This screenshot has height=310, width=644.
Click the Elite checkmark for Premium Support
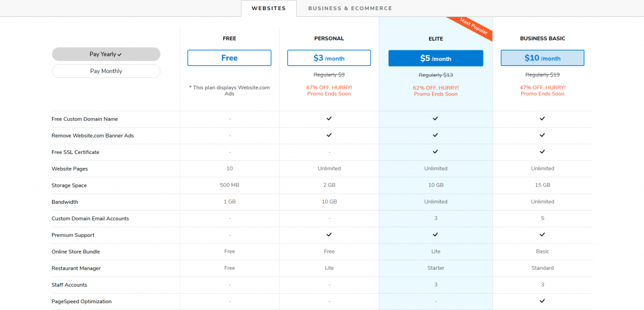tap(435, 235)
